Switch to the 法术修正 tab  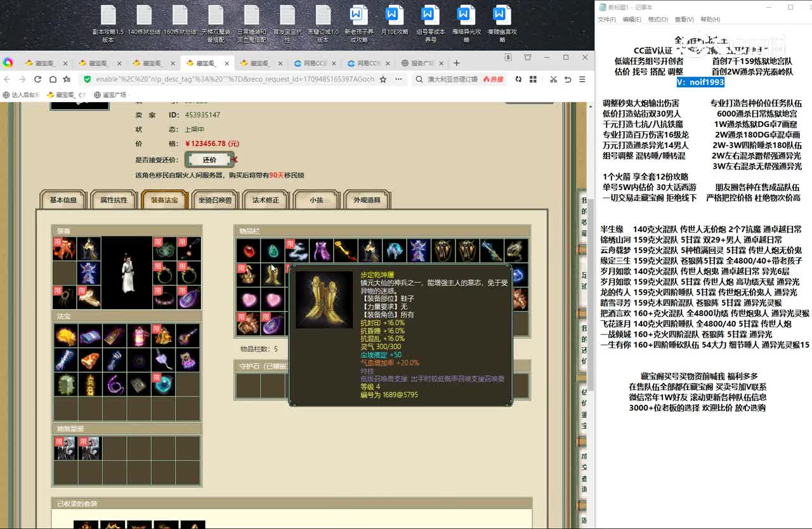point(266,200)
